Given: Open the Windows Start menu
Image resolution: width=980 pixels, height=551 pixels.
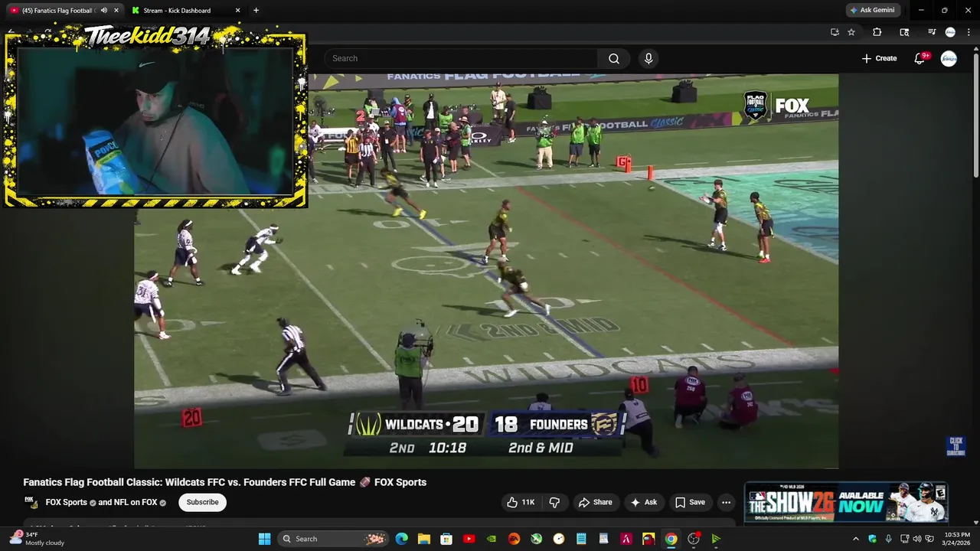Looking at the screenshot, I should point(264,539).
